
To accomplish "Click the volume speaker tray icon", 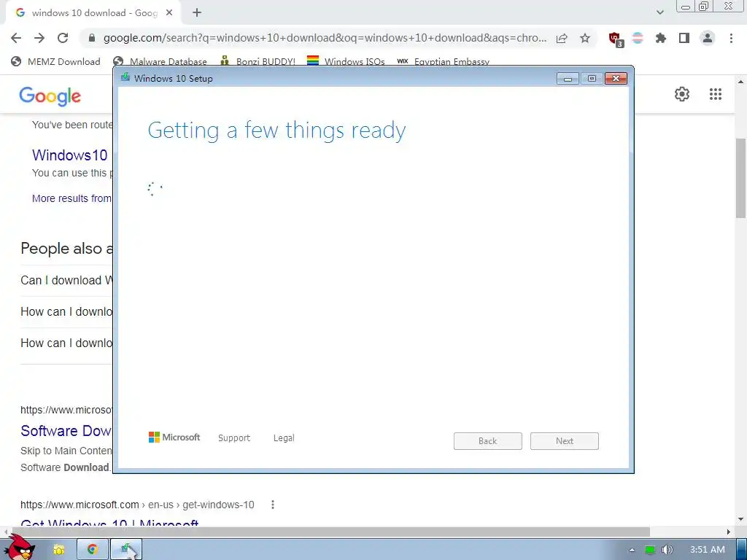I will (667, 550).
